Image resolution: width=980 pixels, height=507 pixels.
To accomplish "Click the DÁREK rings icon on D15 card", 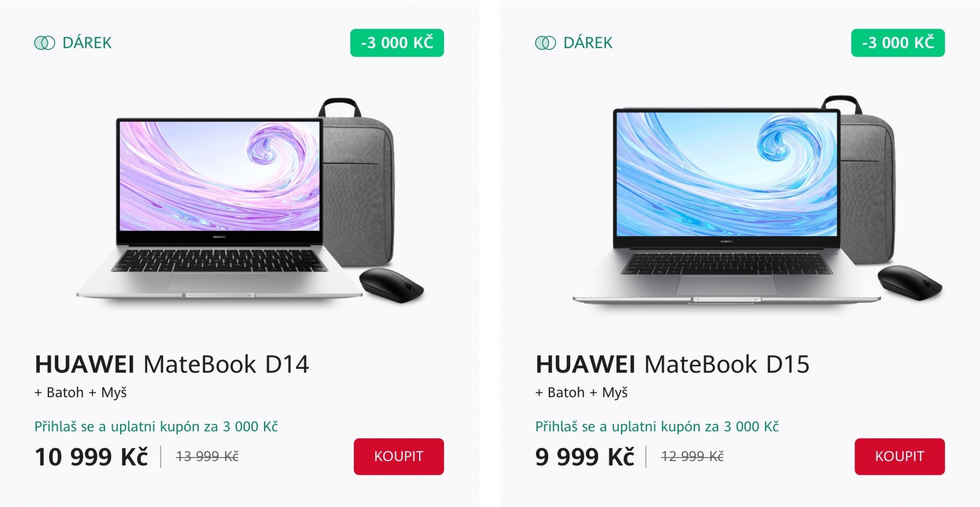I will coord(545,43).
